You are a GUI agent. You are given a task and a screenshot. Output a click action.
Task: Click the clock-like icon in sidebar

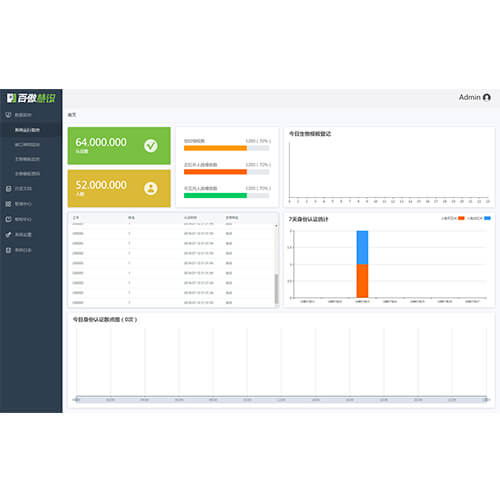coord(9,219)
